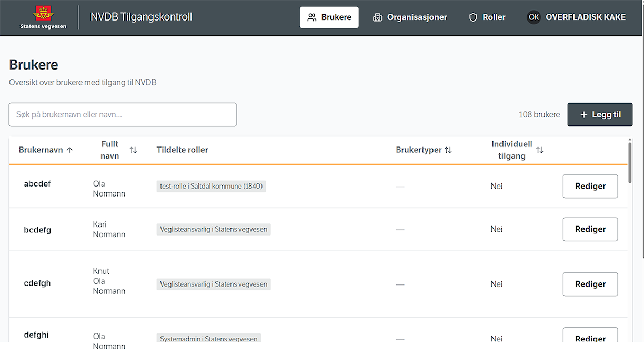
Task: Click the 108 brukere count text
Action: click(539, 115)
